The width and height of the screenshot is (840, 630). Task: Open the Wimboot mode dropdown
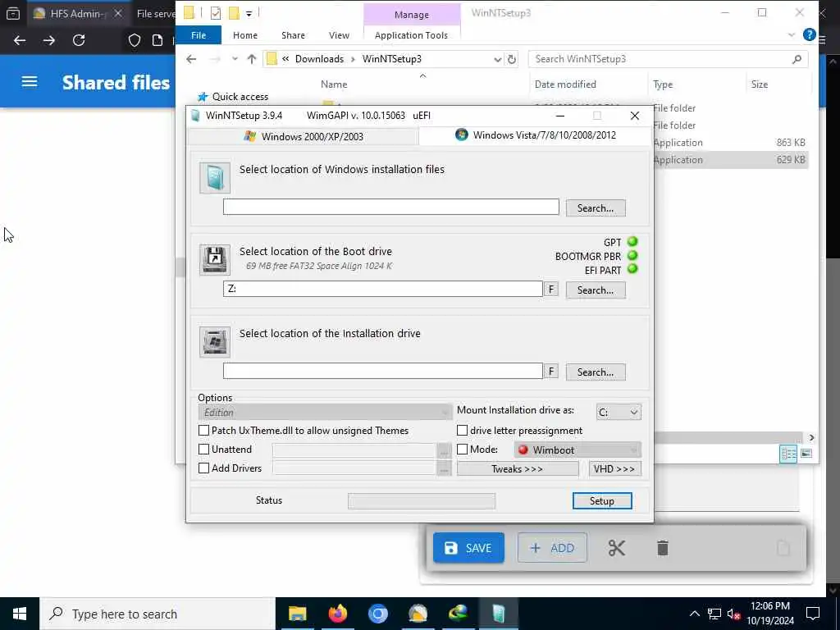pos(577,450)
